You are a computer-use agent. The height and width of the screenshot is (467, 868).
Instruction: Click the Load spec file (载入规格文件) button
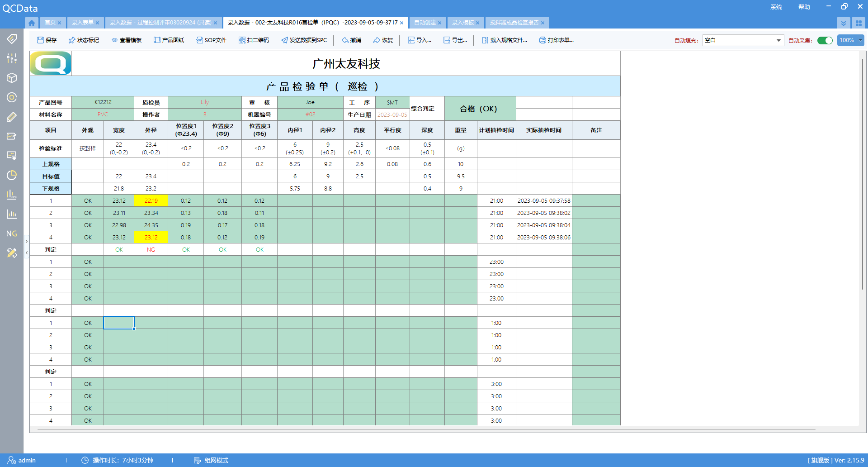[x=505, y=40]
